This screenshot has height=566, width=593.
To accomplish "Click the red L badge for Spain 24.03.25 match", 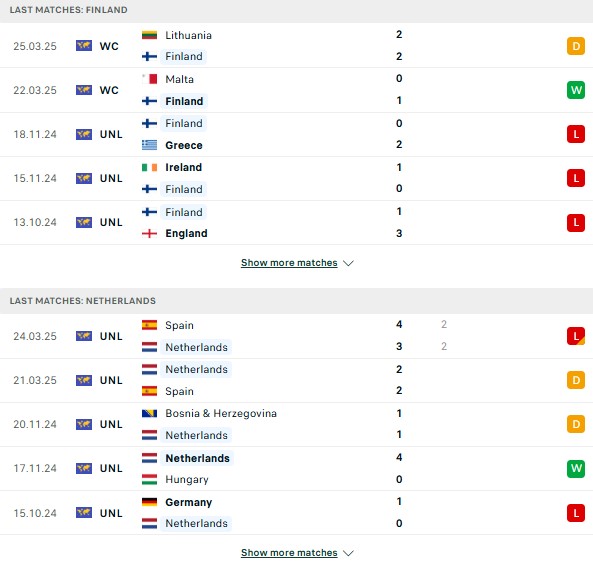I will click(x=576, y=336).
